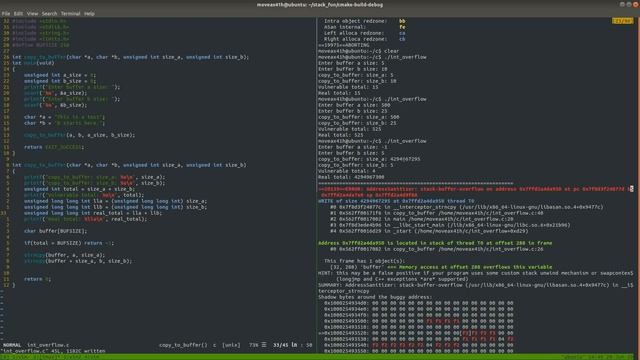This screenshot has width=640, height=360.
Task: Open the Help menu
Action: [89, 13]
